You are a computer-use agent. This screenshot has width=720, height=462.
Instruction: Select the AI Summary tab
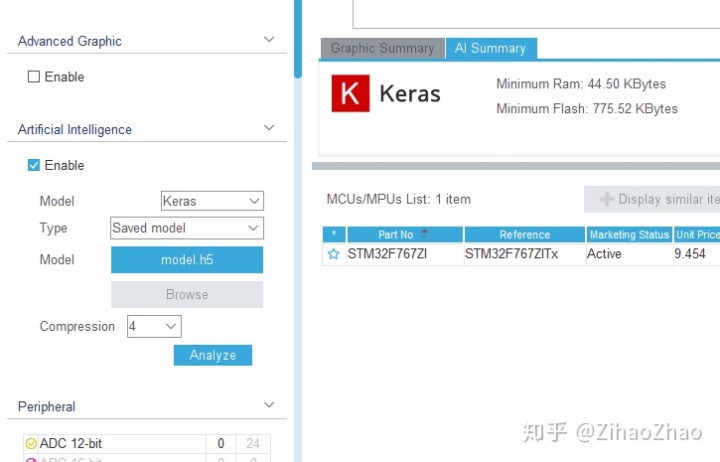491,48
